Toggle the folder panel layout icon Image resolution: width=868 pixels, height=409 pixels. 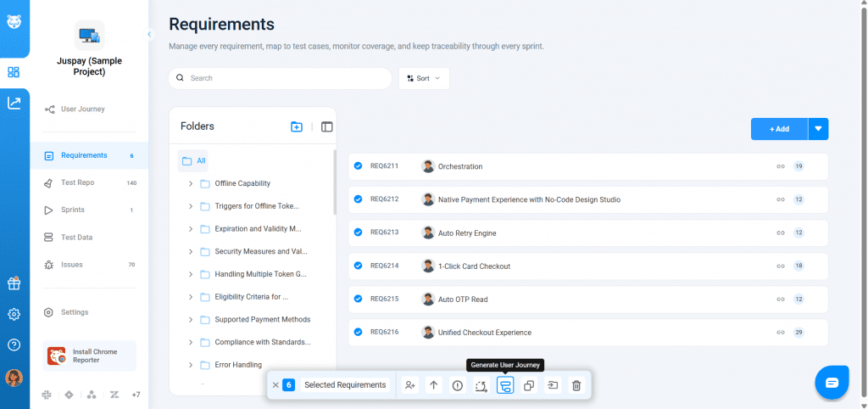pyautogui.click(x=327, y=126)
